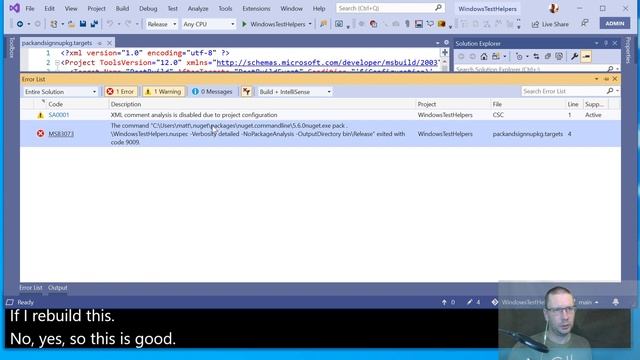Click the Collapse All icon in Solution Explorer

click(x=547, y=56)
